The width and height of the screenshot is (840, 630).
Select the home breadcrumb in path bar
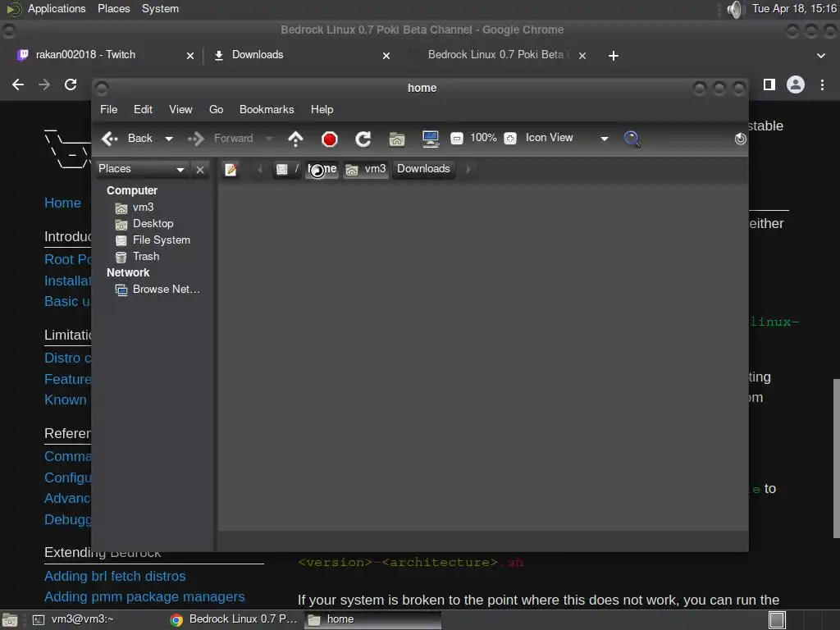[x=322, y=169]
